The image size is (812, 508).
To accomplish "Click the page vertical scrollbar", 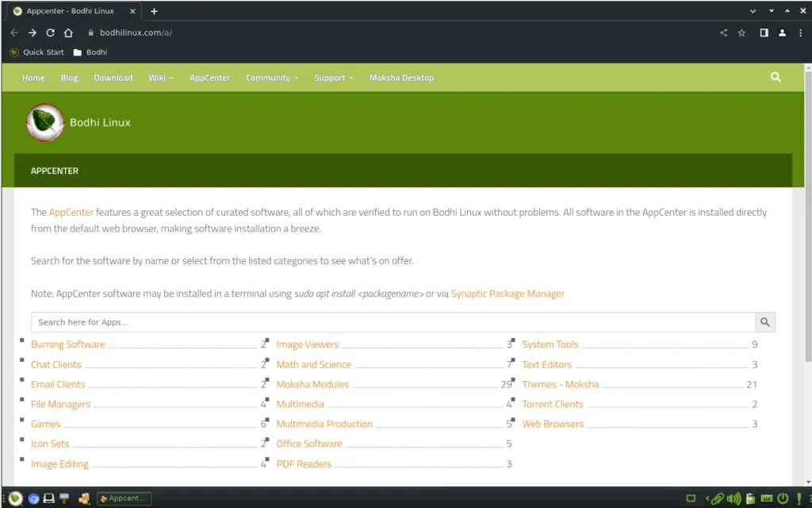I will [808, 217].
